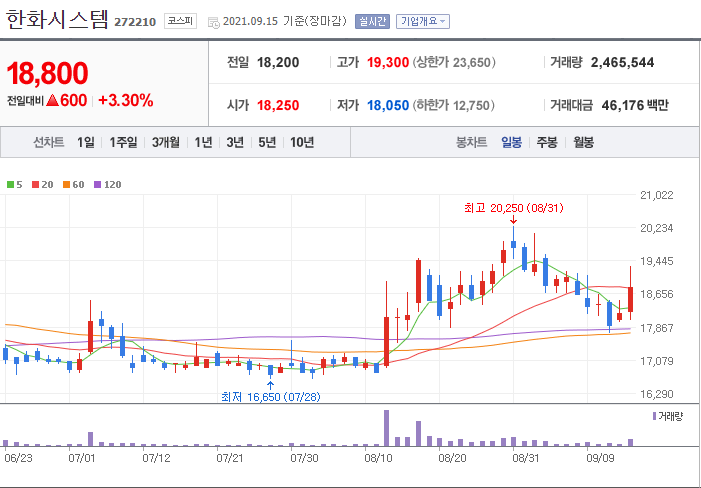Click the 봉차트 label
This screenshot has width=701, height=488.
[x=471, y=143]
